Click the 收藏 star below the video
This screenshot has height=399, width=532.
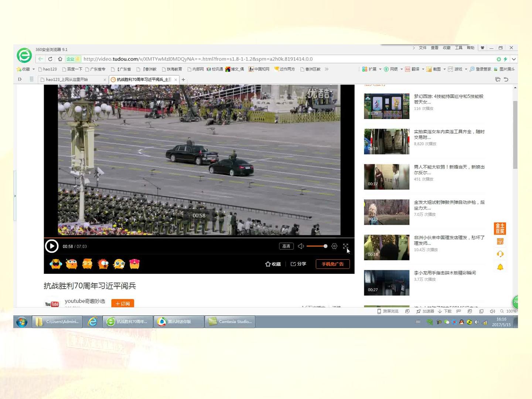click(x=273, y=264)
